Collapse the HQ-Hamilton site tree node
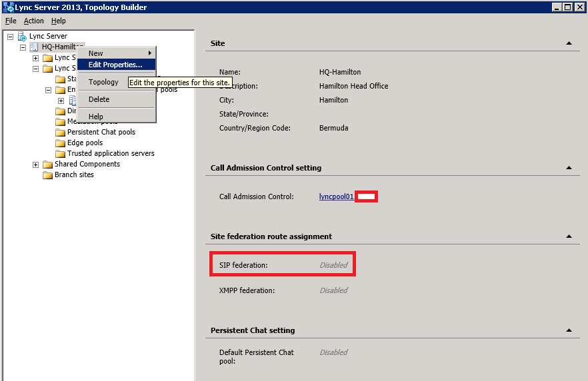This screenshot has width=588, height=381. point(23,47)
